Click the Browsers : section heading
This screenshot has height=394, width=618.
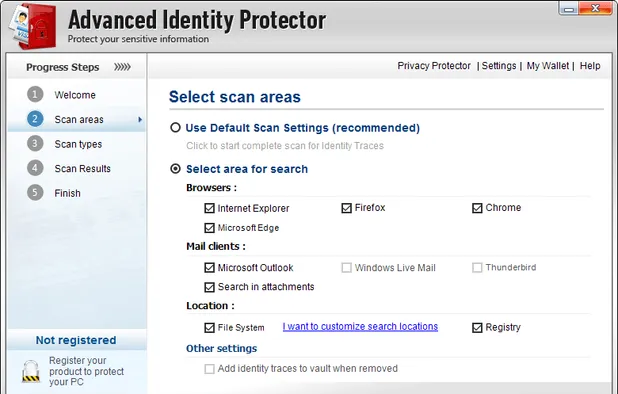click(212, 188)
